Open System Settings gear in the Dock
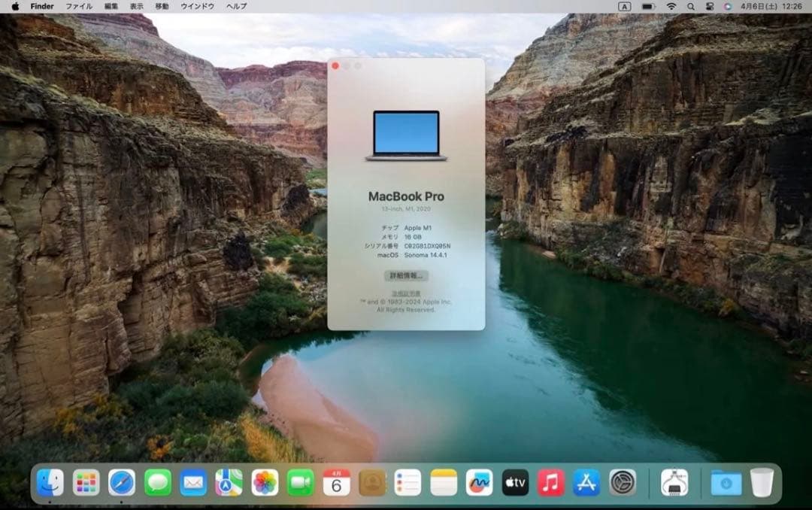812x510 pixels. [623, 482]
